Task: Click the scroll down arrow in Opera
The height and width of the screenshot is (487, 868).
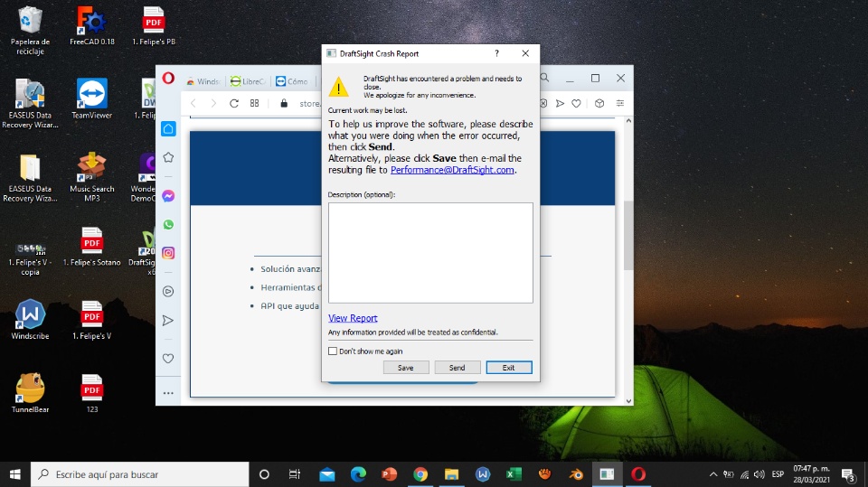Action: (628, 400)
